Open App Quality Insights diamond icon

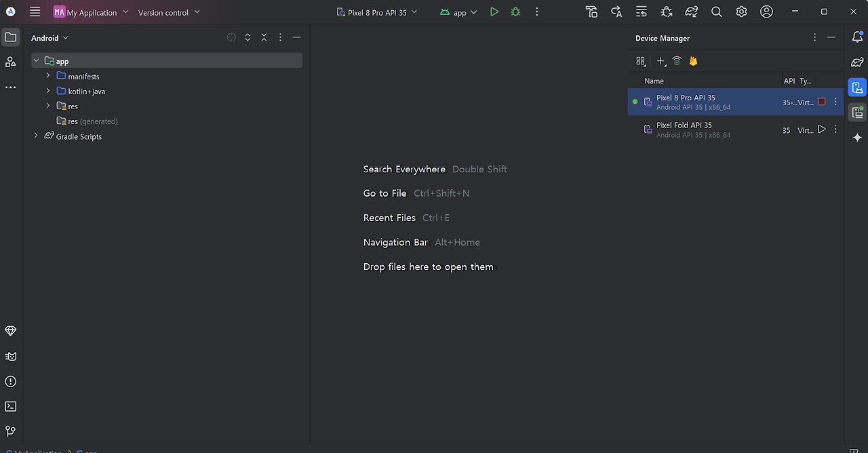pyautogui.click(x=10, y=331)
